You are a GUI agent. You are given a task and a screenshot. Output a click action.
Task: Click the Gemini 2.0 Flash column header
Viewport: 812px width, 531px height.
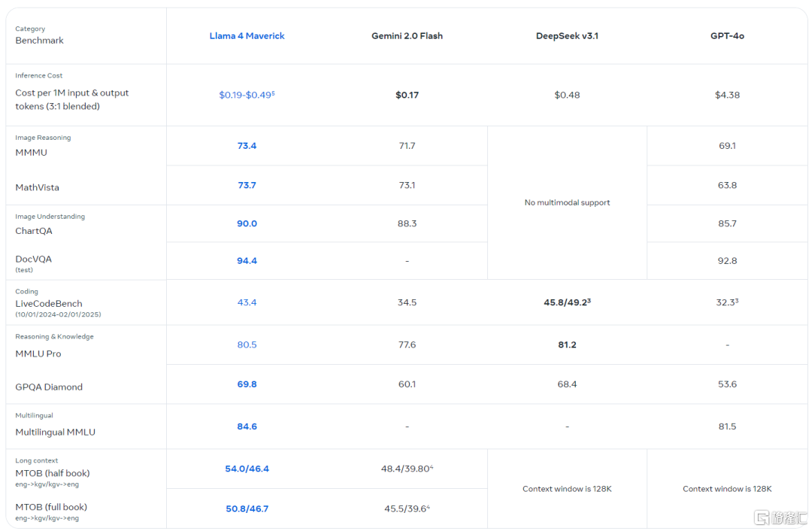407,36
